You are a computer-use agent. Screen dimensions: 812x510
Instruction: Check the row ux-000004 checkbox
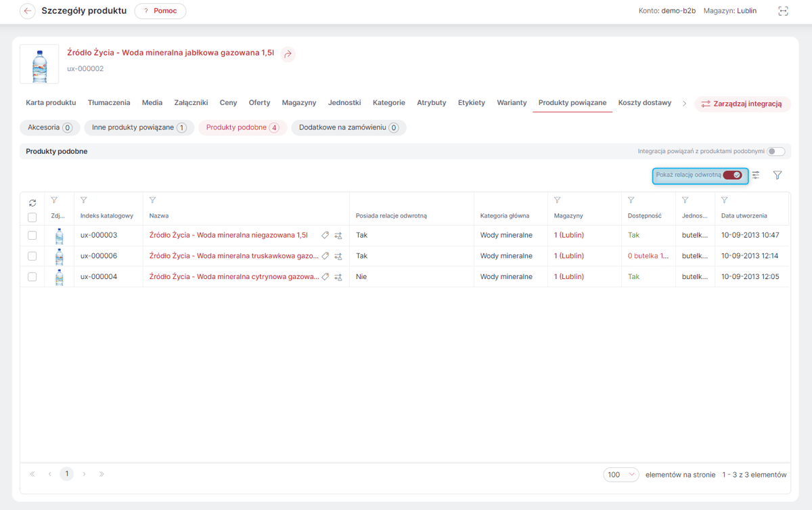coord(32,277)
